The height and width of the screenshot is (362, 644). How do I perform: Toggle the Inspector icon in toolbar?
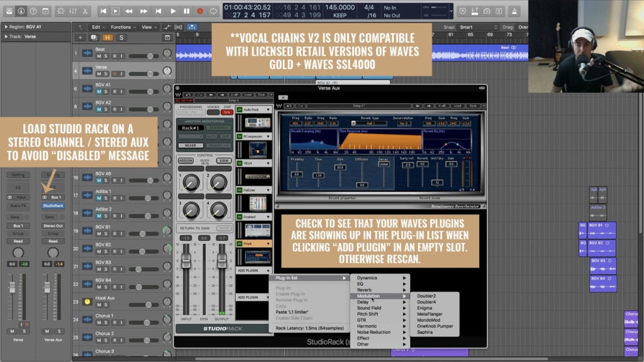(x=21, y=11)
